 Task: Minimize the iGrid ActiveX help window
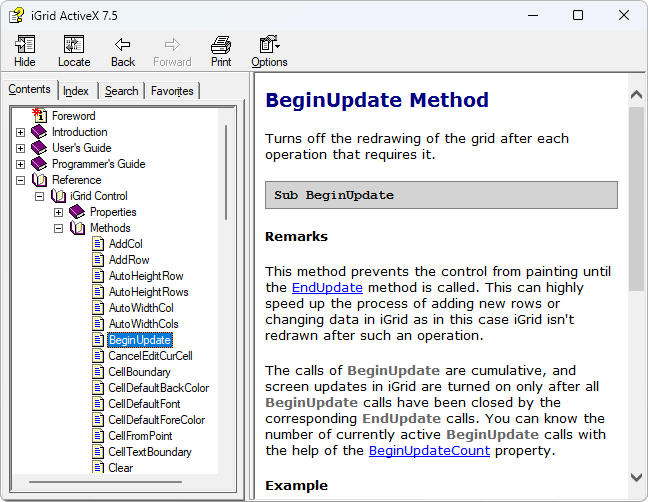coord(533,15)
